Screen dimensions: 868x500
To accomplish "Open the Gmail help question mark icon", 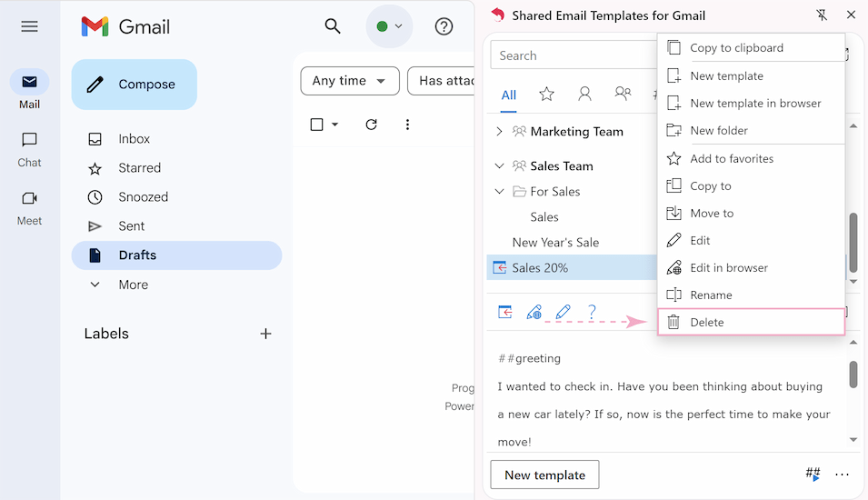I will coord(444,26).
